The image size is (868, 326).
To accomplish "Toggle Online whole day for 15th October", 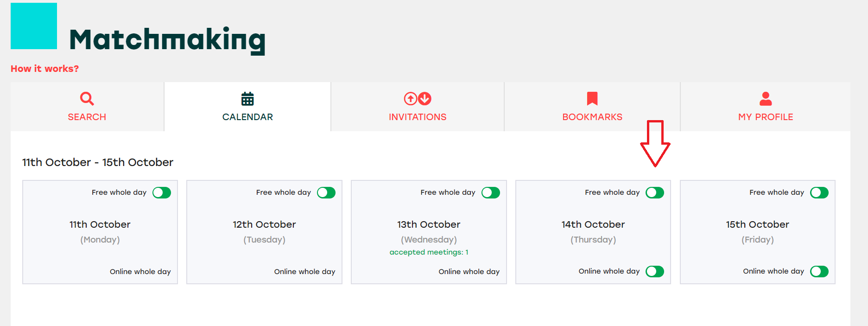I will pyautogui.click(x=819, y=271).
